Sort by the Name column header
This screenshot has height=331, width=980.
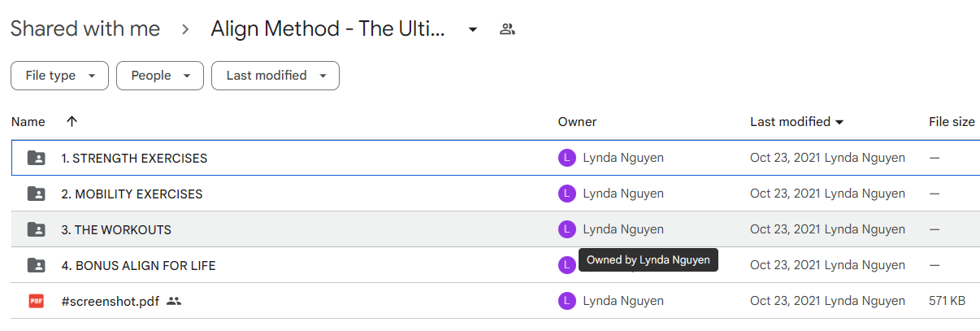28,122
